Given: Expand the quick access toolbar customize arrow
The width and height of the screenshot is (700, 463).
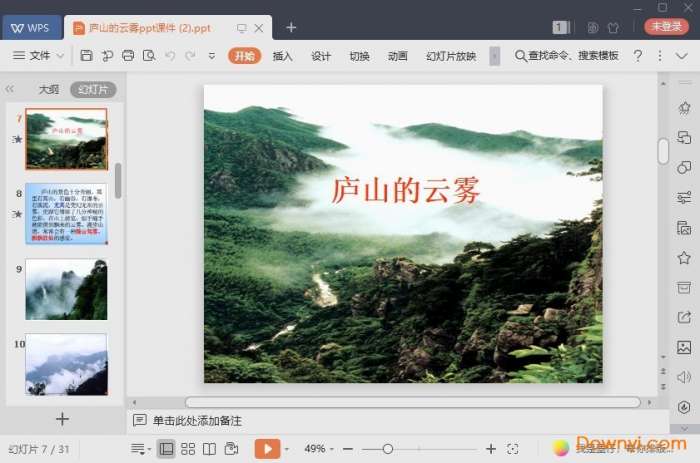Looking at the screenshot, I should pos(211,56).
